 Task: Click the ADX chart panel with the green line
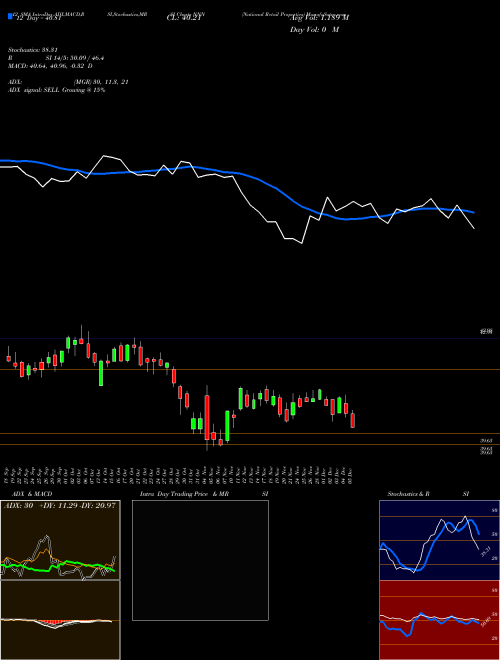click(60, 540)
